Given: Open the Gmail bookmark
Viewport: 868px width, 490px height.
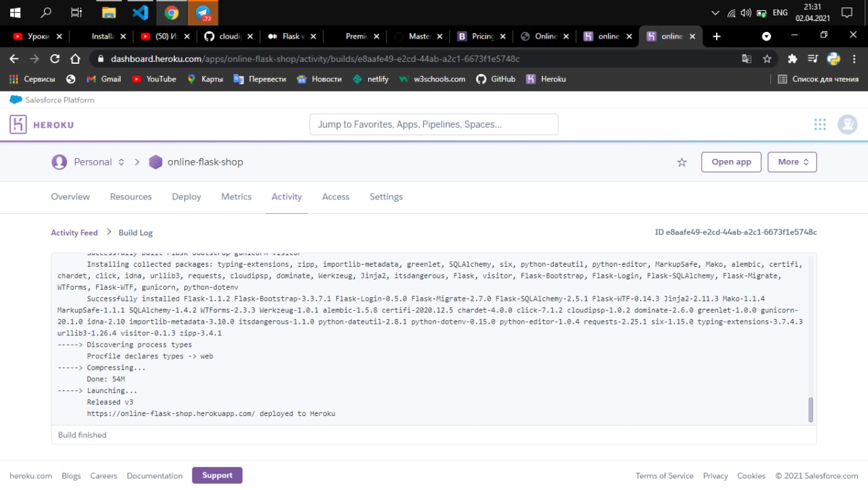Looking at the screenshot, I should (104, 79).
